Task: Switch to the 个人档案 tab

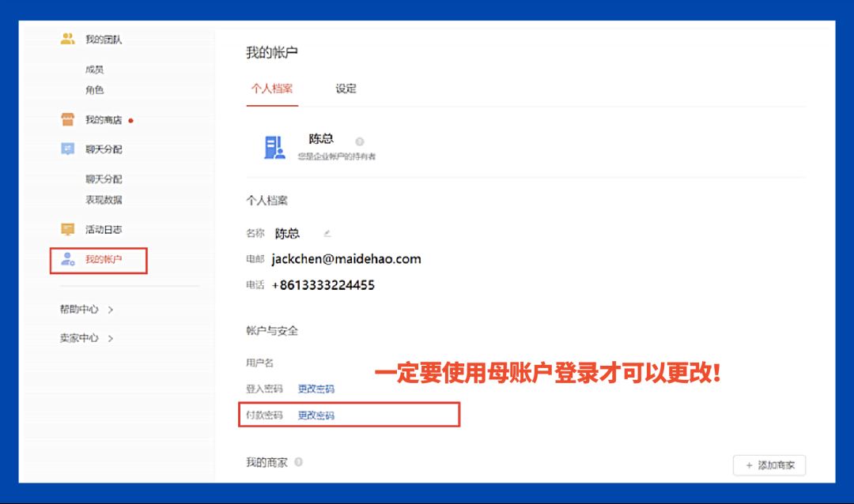Action: 272,88
